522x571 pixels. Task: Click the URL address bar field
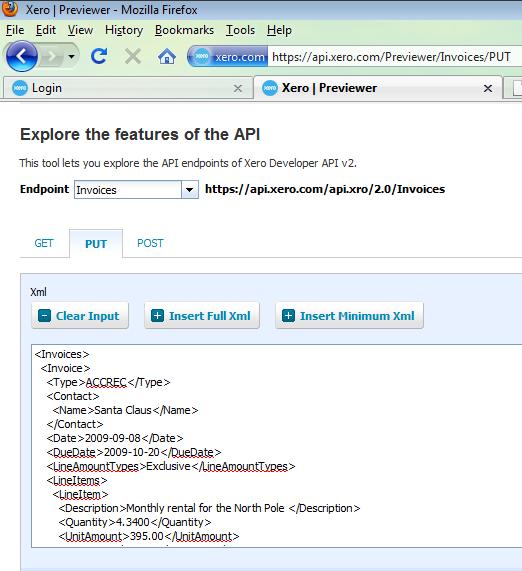click(x=395, y=56)
